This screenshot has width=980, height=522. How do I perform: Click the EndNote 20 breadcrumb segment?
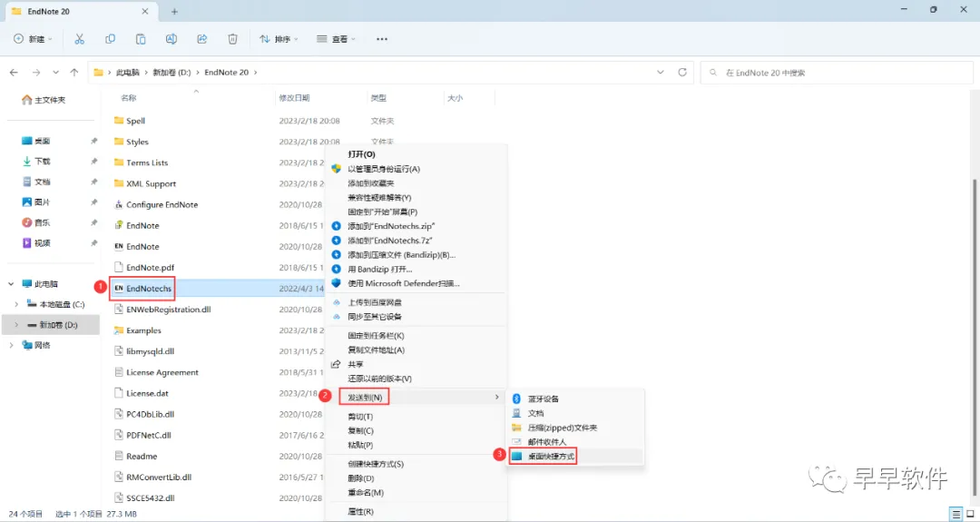coord(226,73)
